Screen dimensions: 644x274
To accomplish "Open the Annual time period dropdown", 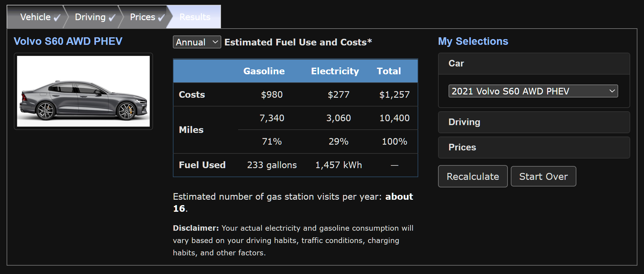I will coord(197,42).
